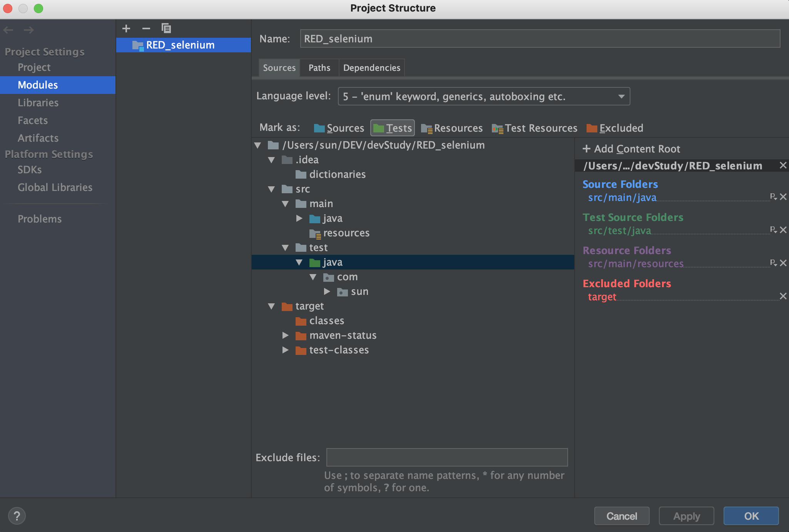
Task: Remove target from excluded folders
Action: (x=783, y=296)
